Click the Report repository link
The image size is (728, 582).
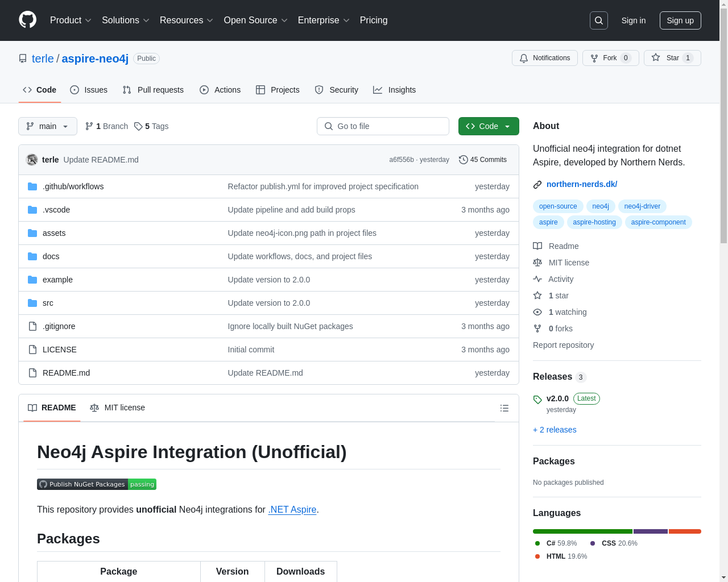tap(563, 345)
